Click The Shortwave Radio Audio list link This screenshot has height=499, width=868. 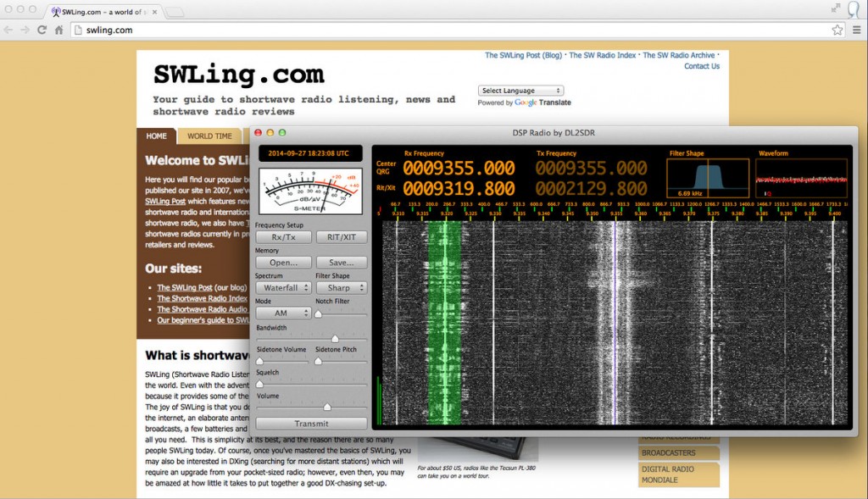coord(202,310)
